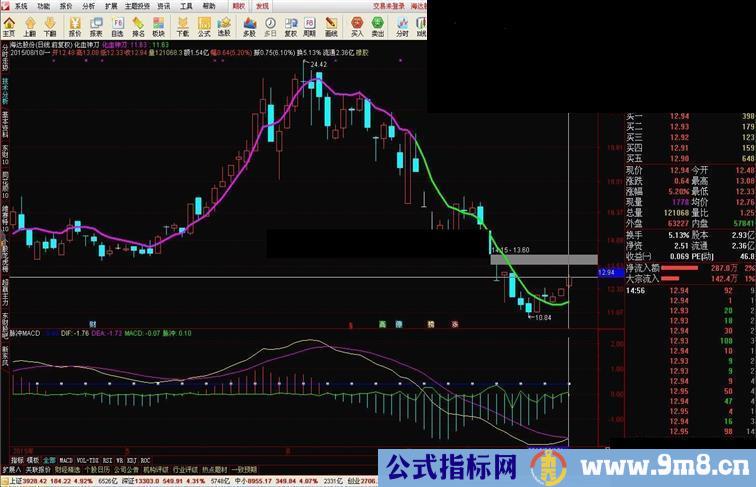Expand the 分析 menu
This screenshot has width=756, height=487.
click(89, 5)
